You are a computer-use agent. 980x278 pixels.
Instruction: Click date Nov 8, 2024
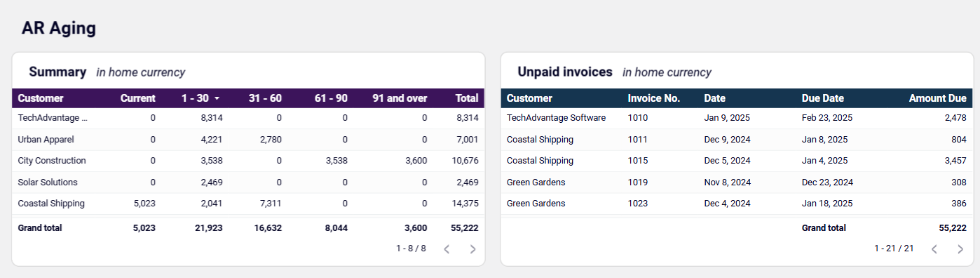(727, 183)
